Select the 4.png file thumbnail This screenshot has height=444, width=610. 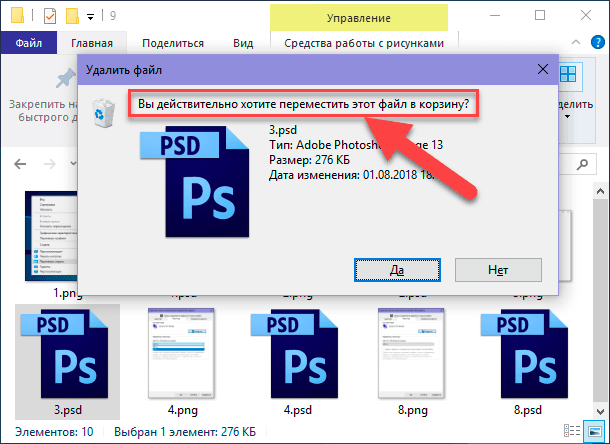(181, 353)
